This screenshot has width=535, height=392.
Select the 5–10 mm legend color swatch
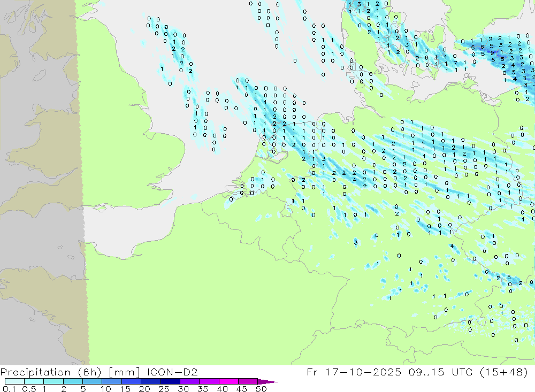[x=93, y=381]
